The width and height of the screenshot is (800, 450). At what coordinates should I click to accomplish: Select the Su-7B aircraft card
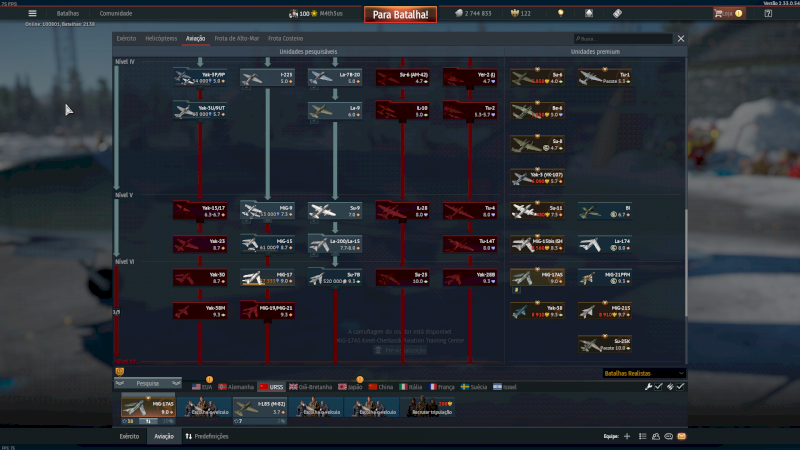tap(335, 278)
